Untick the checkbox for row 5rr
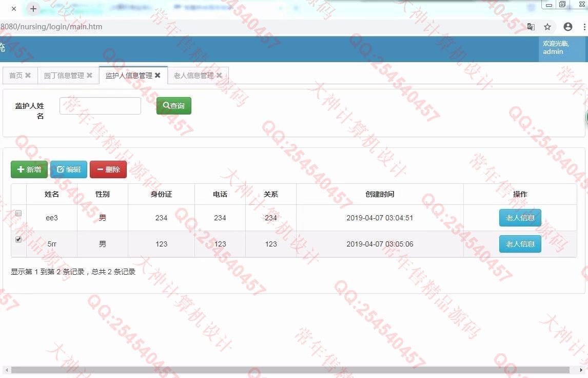This screenshot has height=378, width=588. [x=18, y=239]
